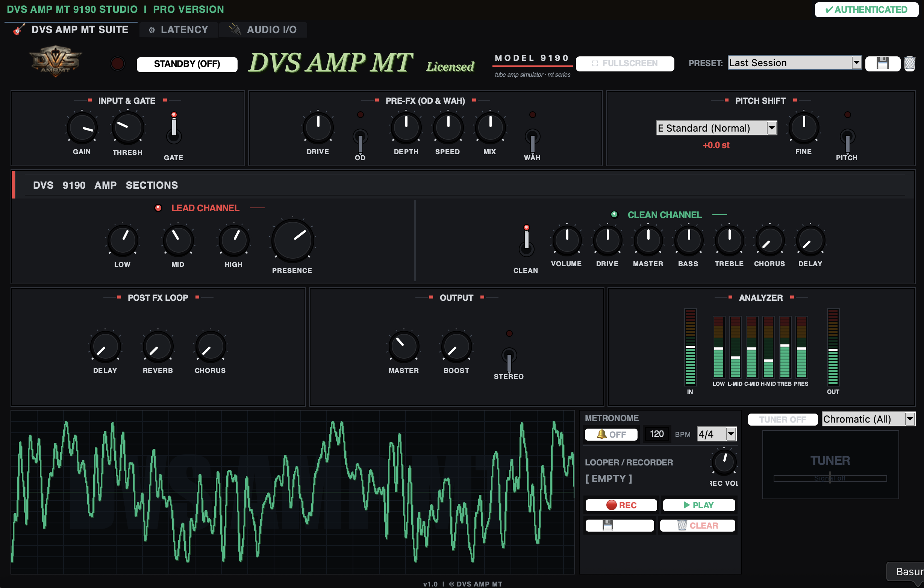This screenshot has width=924, height=588.
Task: Toggle the Stereo output switch
Action: (x=509, y=360)
